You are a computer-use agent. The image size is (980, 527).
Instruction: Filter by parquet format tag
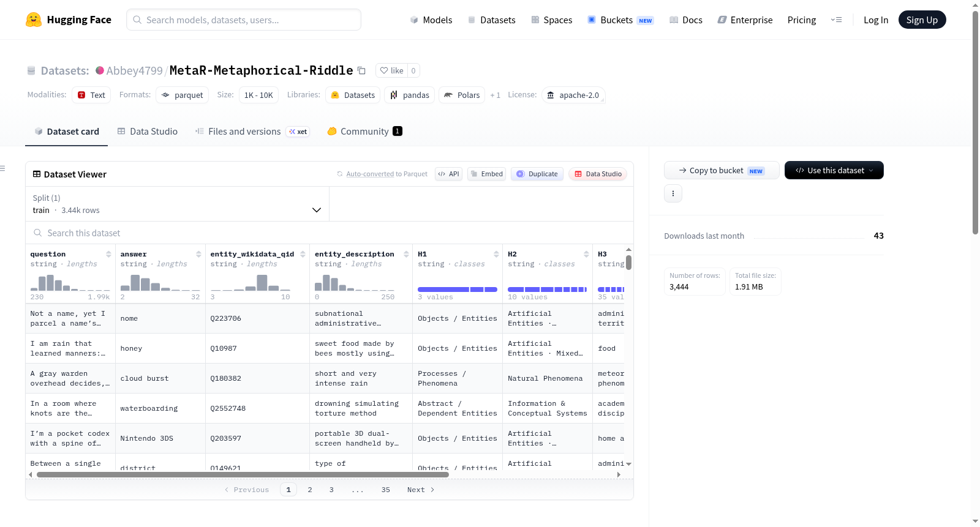183,95
